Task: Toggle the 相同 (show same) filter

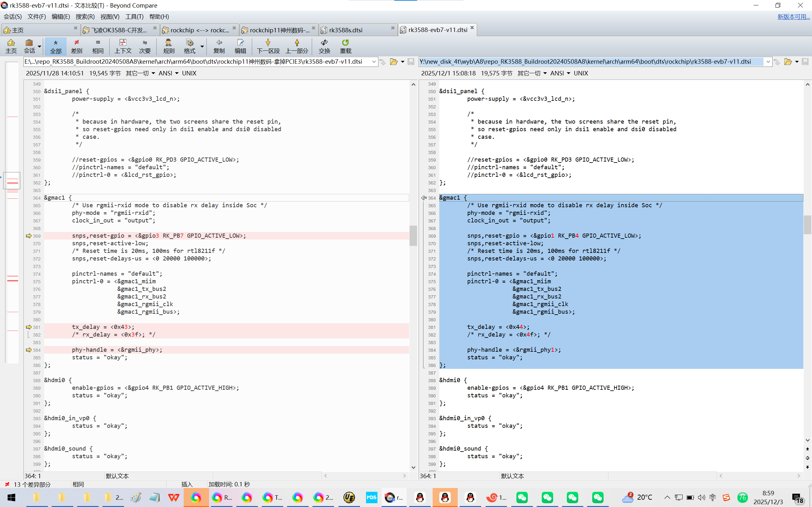Action: click(98, 46)
